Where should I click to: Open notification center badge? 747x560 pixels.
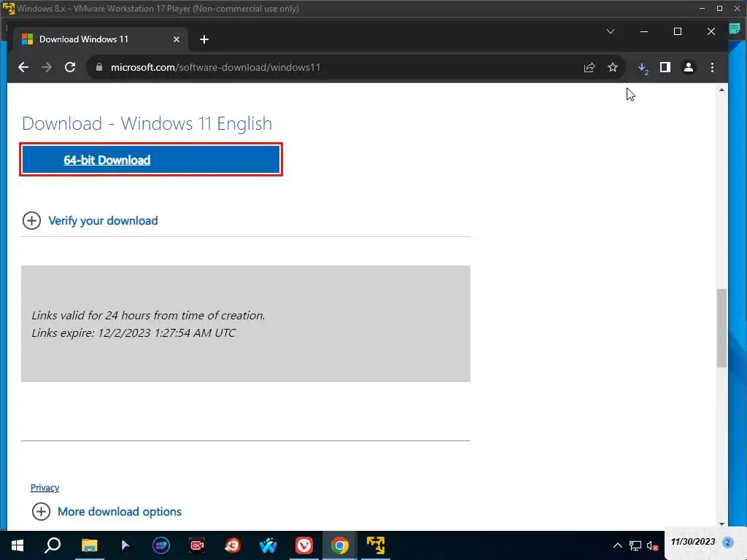coord(727,542)
